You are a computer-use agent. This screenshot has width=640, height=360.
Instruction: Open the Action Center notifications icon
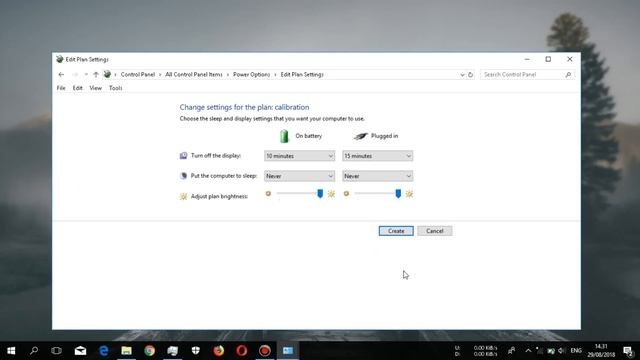pos(628,351)
